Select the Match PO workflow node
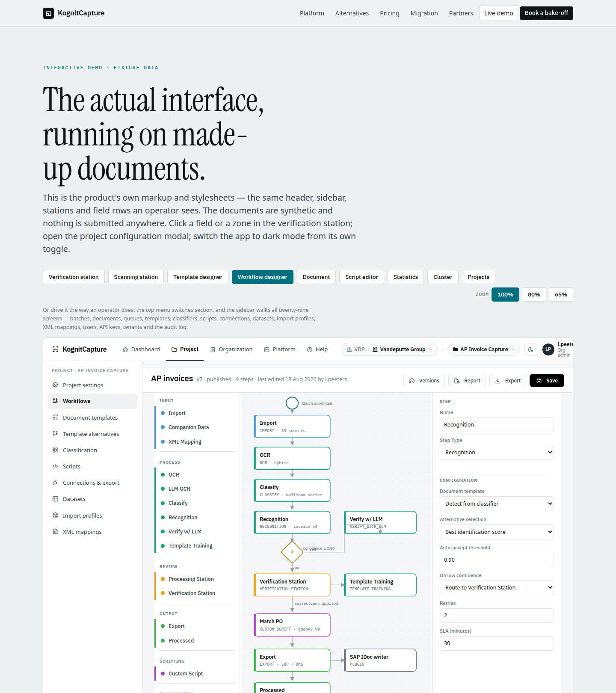The height and width of the screenshot is (693, 616). tap(292, 625)
